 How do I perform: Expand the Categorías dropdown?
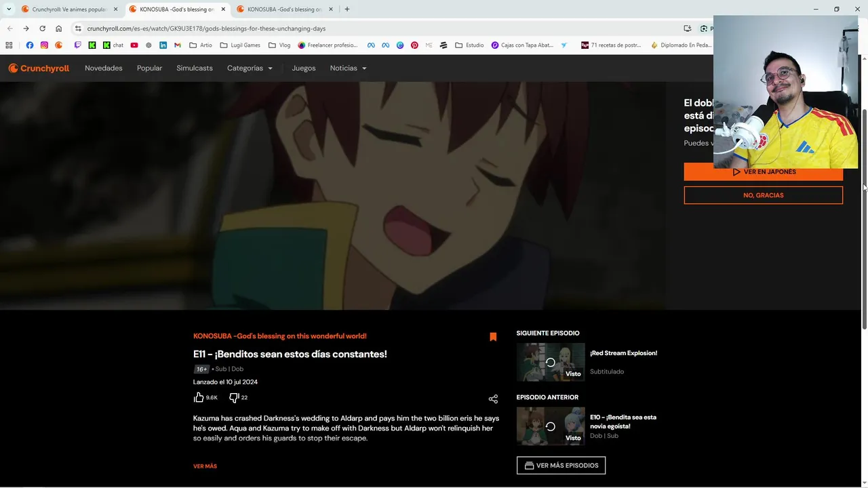(x=250, y=68)
